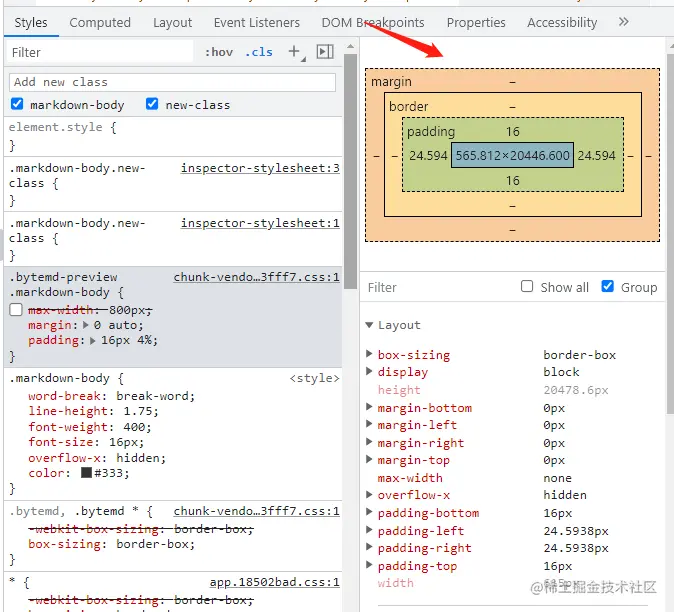
Task: Collapse the Layout group in computed pane
Action: tap(369, 325)
